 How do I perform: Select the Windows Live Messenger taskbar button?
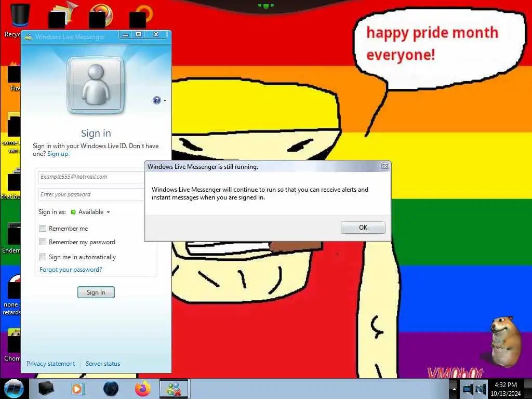coord(174,389)
